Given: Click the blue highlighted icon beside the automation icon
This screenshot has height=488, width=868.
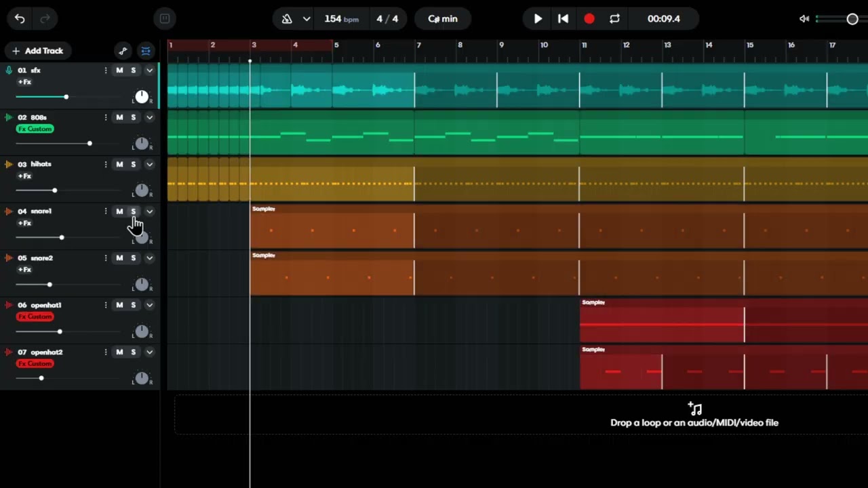Looking at the screenshot, I should [x=146, y=51].
